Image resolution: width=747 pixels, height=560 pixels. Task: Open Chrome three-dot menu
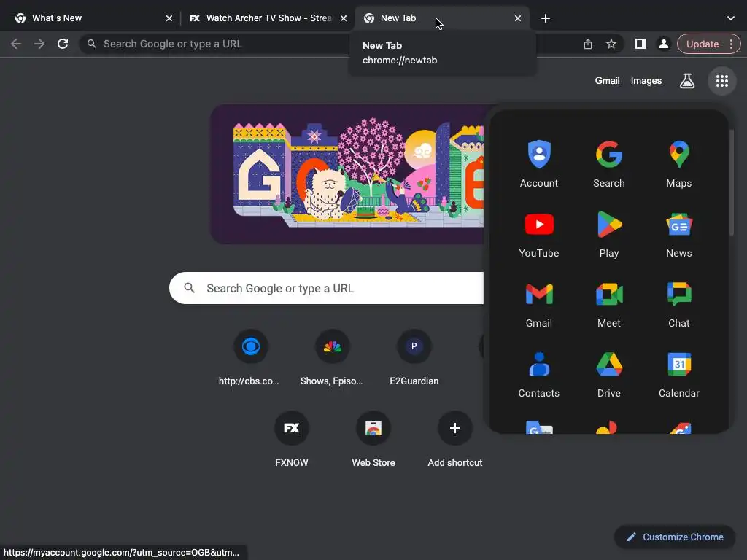(x=731, y=44)
